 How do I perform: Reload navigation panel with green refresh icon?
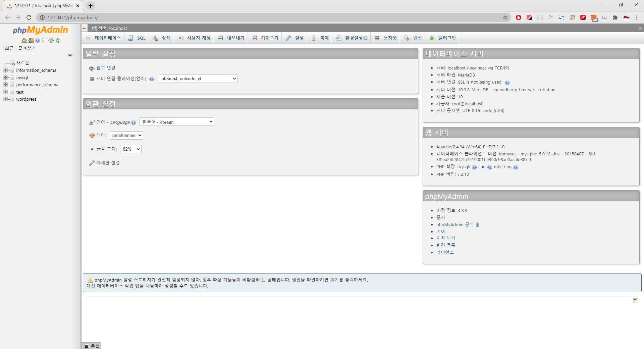click(58, 40)
